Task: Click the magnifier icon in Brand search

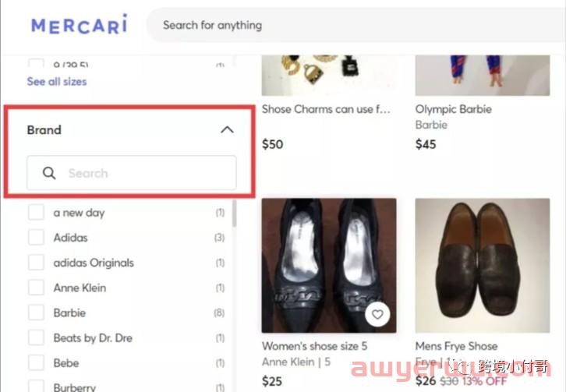Action: coord(49,173)
